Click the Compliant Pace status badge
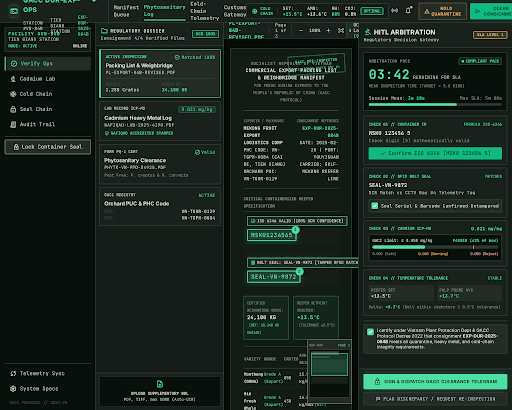The image size is (512, 410). tap(480, 61)
